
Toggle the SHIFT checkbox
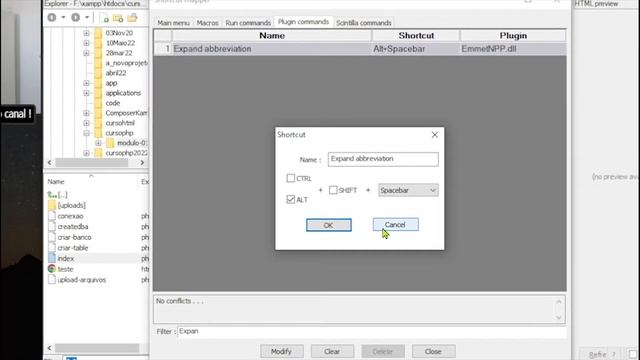333,190
